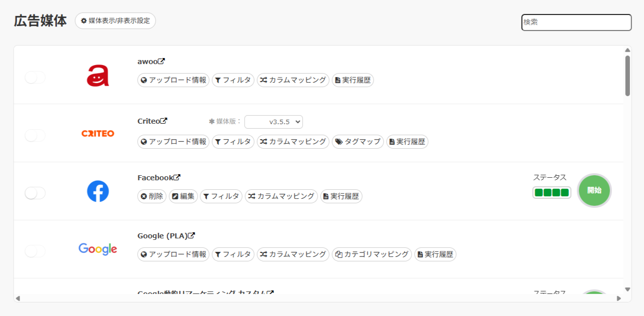The image size is (644, 316).
Task: Click the 媒体版 label in Criteo row
Action: point(225,121)
